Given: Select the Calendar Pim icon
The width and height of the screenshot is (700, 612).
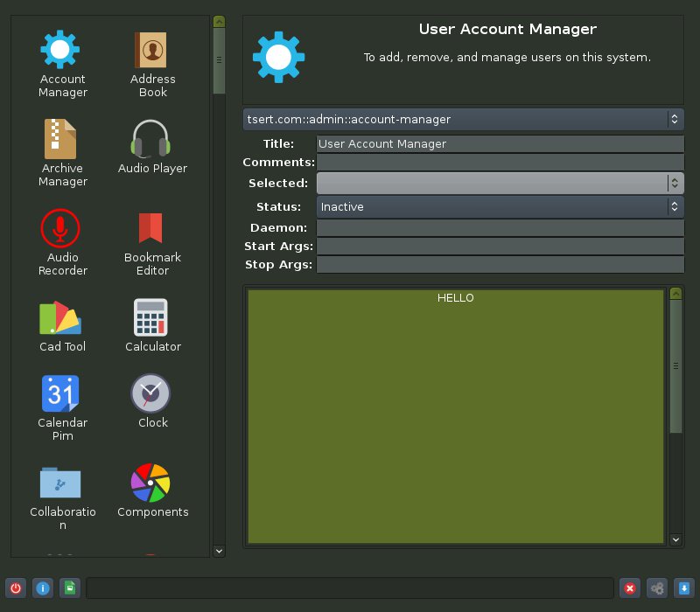Looking at the screenshot, I should [62, 393].
